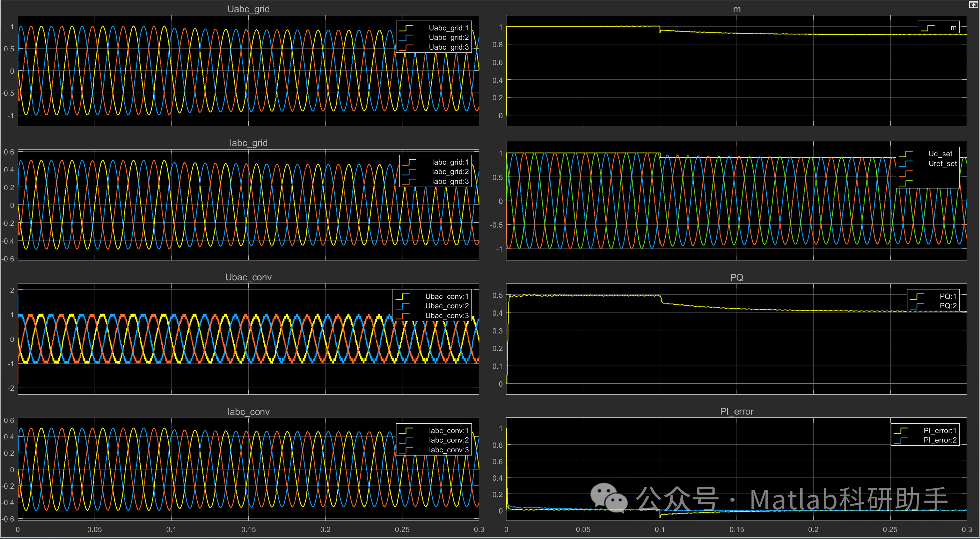Select the Iabc_grid:1 legend label
This screenshot has height=539, width=980.
point(451,162)
